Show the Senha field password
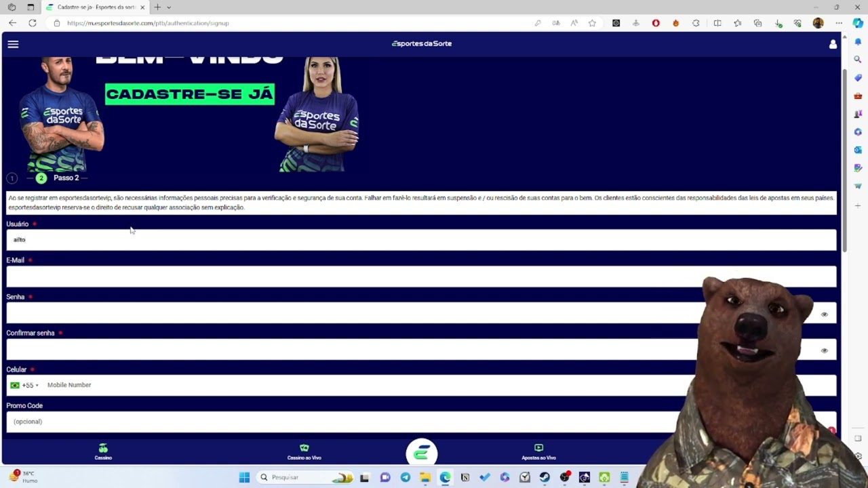 (x=825, y=314)
